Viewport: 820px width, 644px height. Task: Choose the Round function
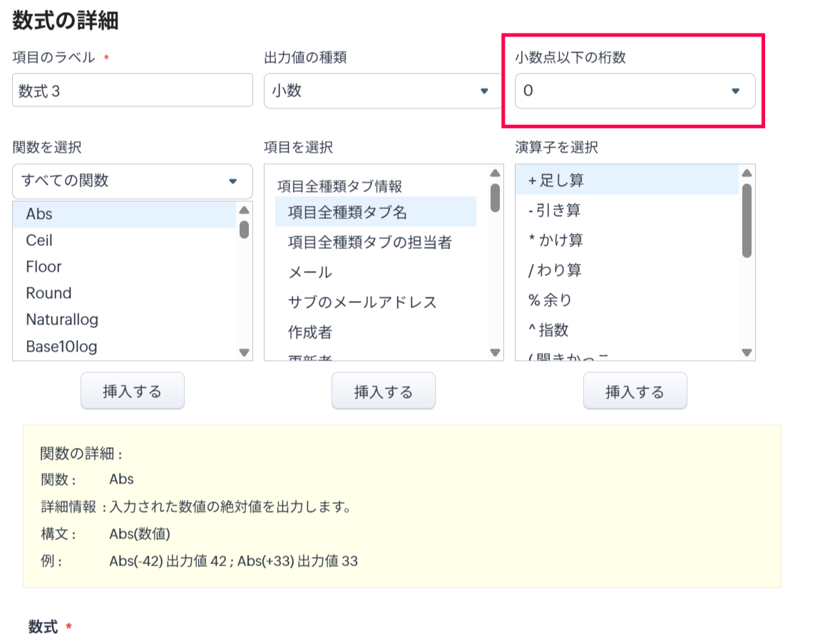[123, 293]
